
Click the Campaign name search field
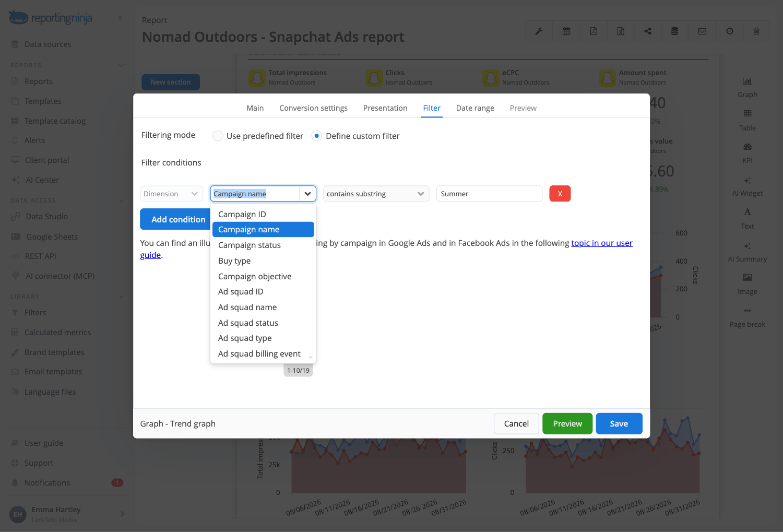(255, 194)
